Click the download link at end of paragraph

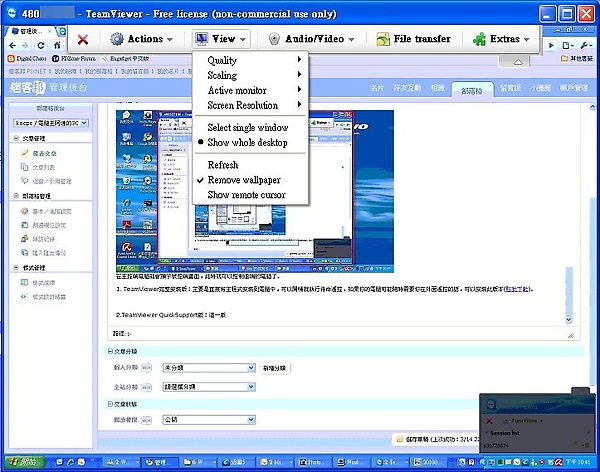[x=517, y=289]
